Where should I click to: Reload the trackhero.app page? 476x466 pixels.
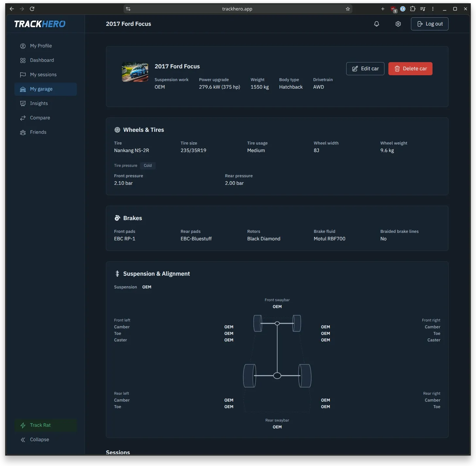tap(32, 9)
